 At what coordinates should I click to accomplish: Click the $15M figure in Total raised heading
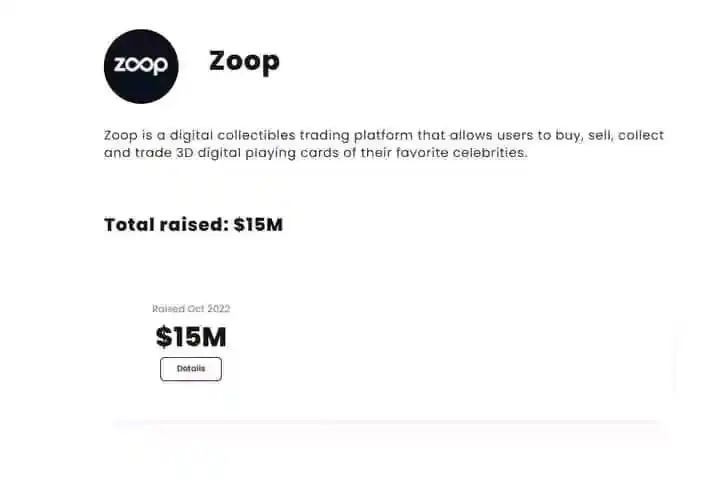coord(258,225)
